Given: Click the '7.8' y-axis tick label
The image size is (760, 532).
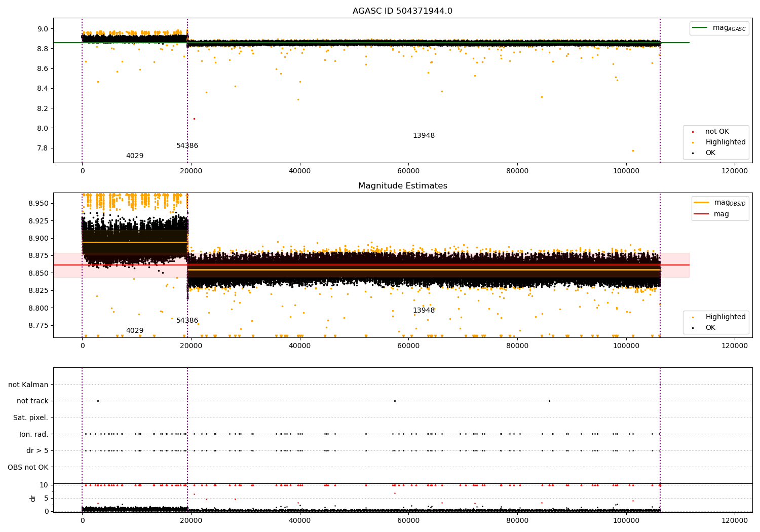Looking at the screenshot, I should (43, 148).
